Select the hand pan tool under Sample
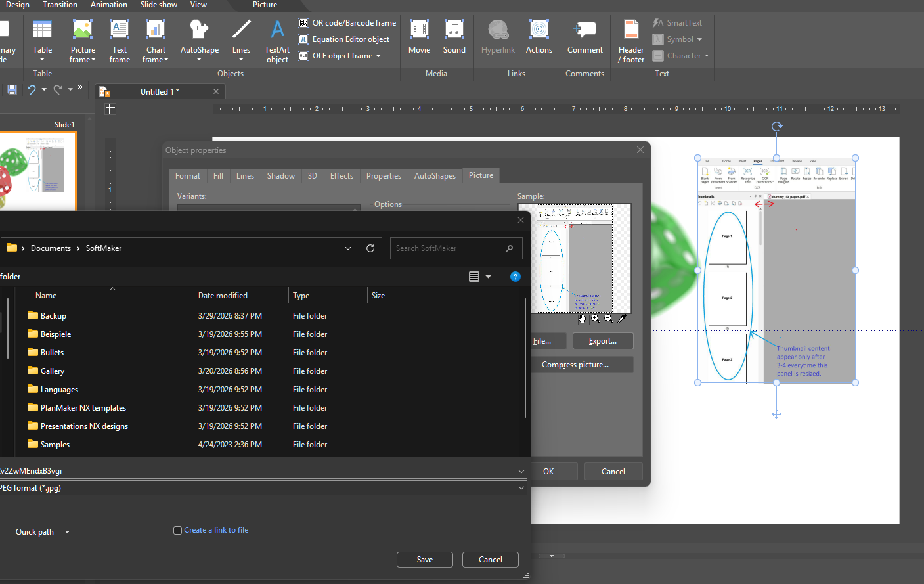 [x=583, y=319]
